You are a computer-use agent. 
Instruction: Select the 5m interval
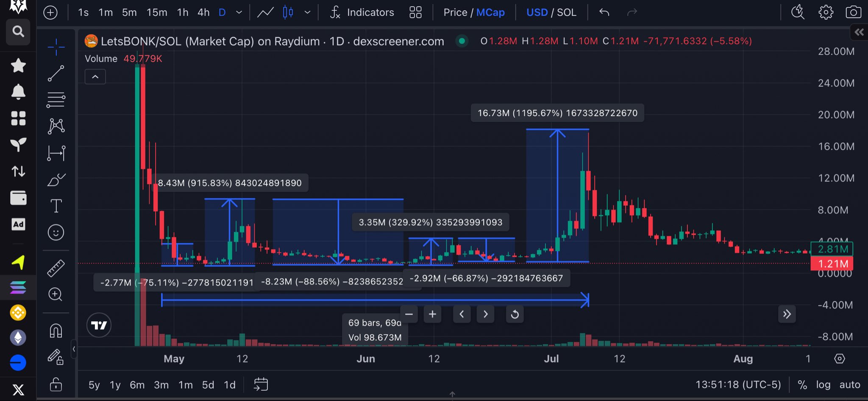coord(129,12)
